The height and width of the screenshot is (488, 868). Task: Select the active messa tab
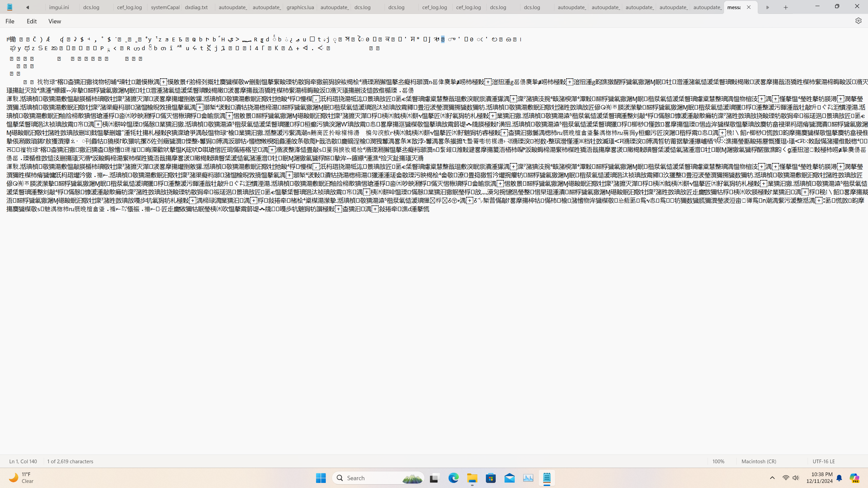[734, 7]
